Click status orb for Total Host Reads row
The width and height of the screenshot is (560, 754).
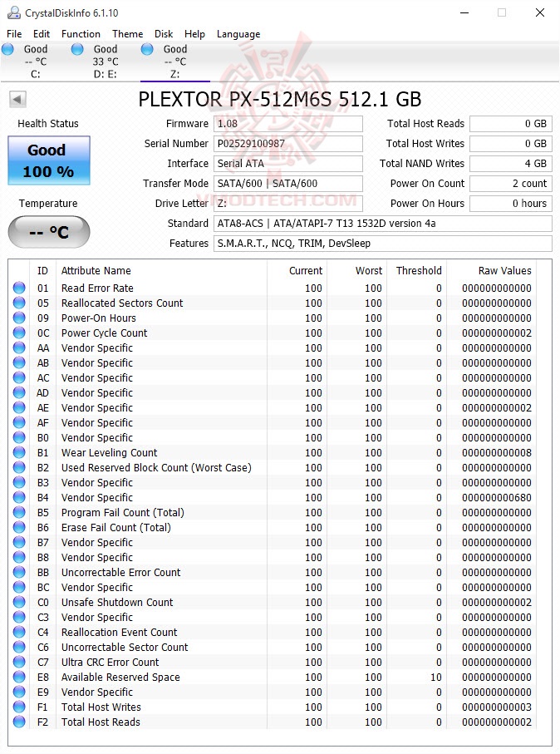(19, 722)
